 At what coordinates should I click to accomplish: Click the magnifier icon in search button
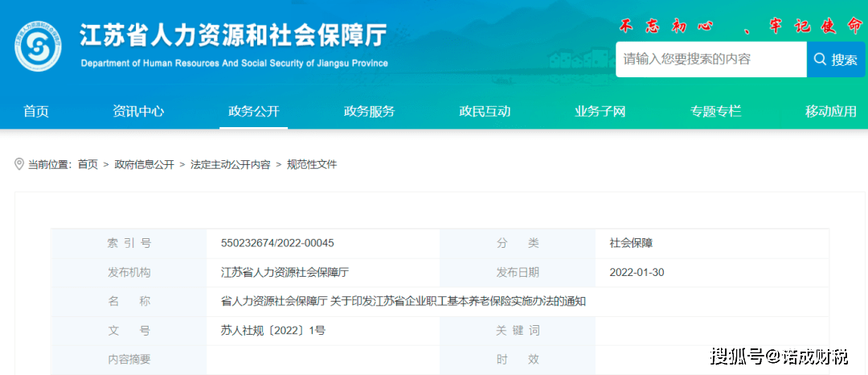[820, 60]
